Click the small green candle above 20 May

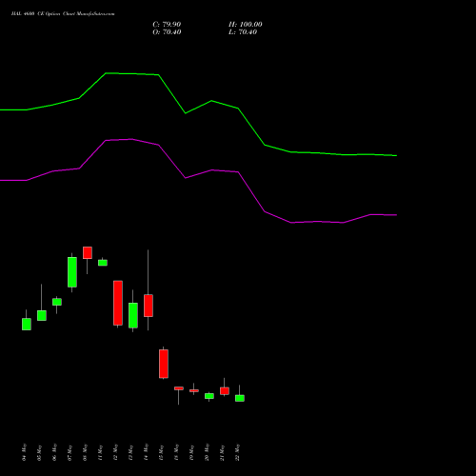click(209, 396)
